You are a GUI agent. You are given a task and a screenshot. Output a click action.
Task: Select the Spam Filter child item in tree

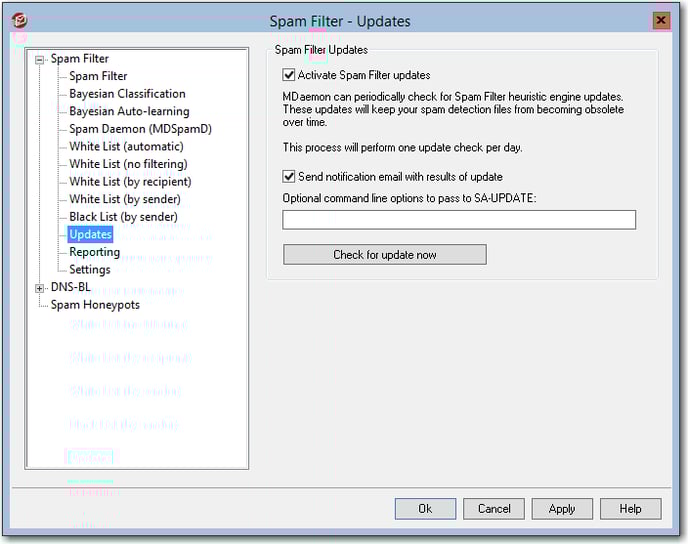(x=98, y=76)
